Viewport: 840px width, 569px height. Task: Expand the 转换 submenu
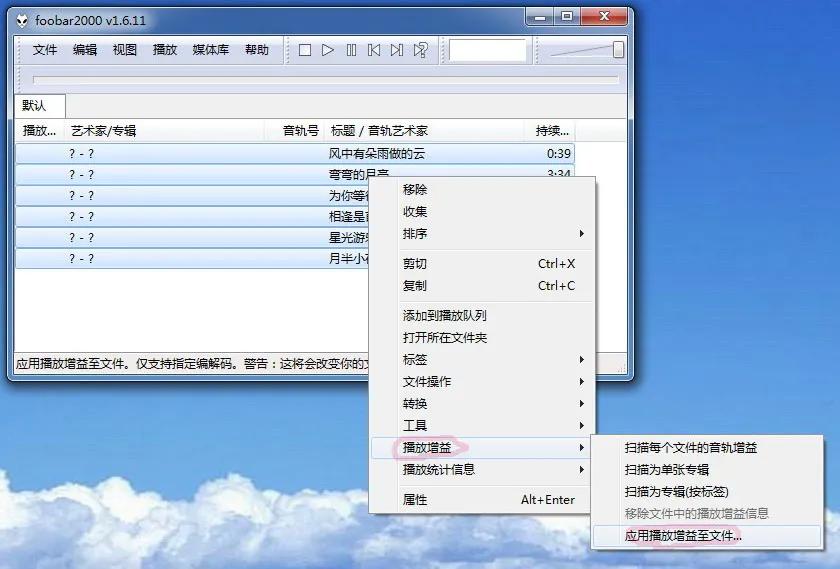point(482,403)
